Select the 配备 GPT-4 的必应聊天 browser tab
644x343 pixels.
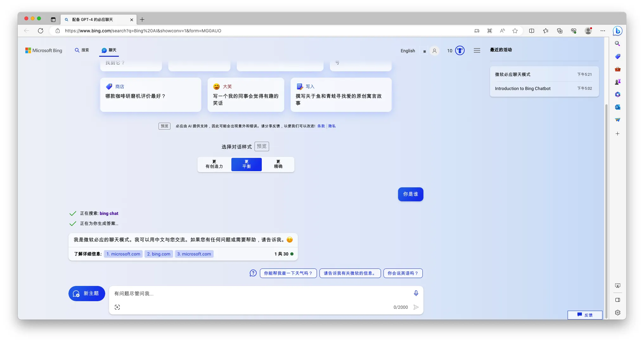[x=98, y=20]
